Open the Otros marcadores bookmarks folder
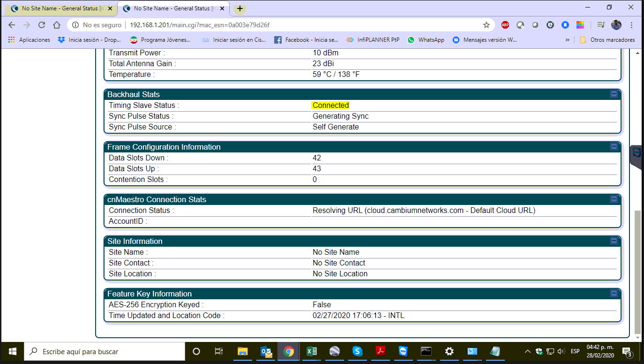Screen dimensions: 644x364 pos(607,40)
